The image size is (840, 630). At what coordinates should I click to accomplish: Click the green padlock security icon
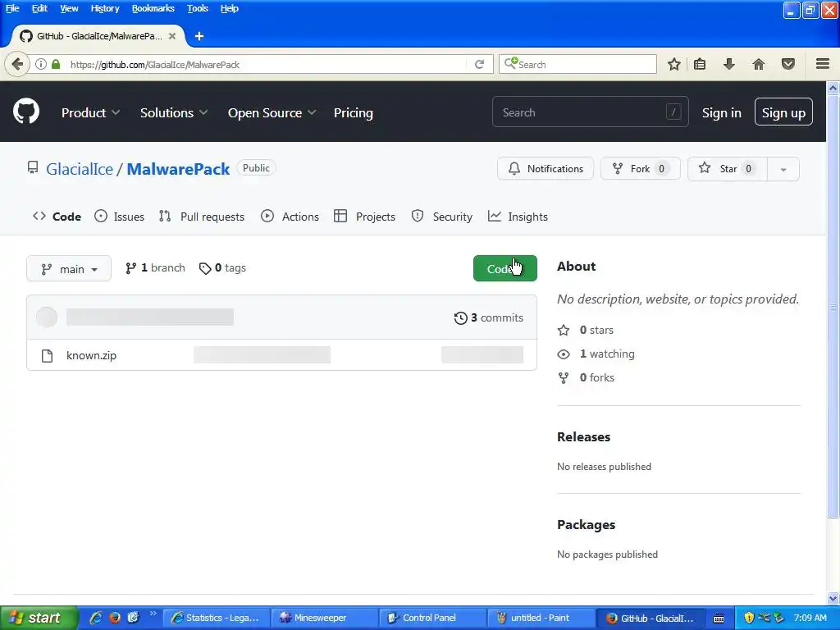pos(56,64)
